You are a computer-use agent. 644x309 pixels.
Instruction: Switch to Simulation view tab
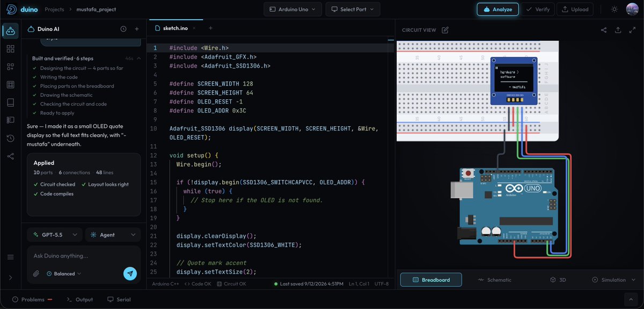[x=609, y=280]
